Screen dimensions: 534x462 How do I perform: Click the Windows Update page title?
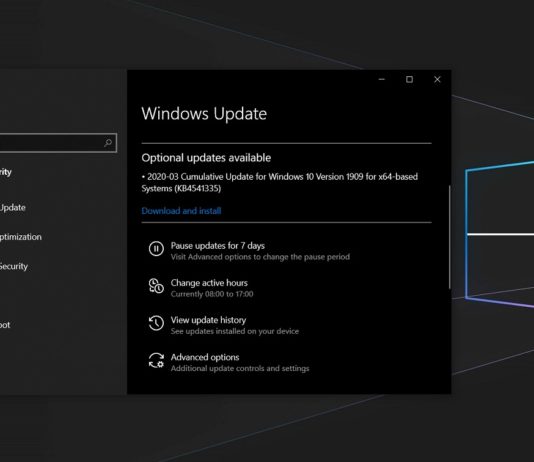point(204,113)
